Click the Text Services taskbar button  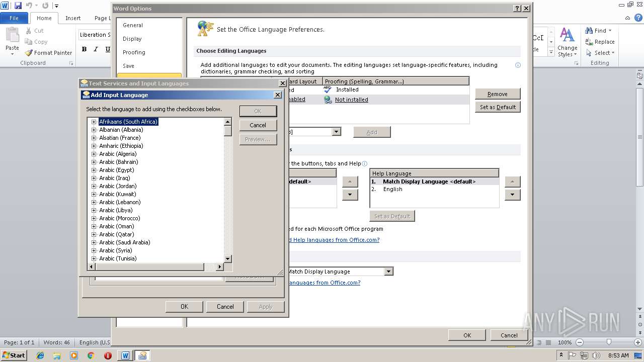tap(142, 355)
